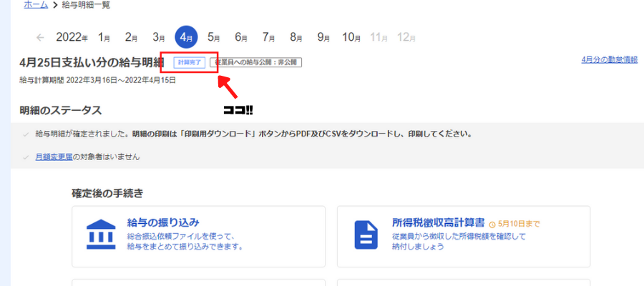This screenshot has width=644, height=286.
Task: Select the 6月 month tab
Action: [241, 37]
